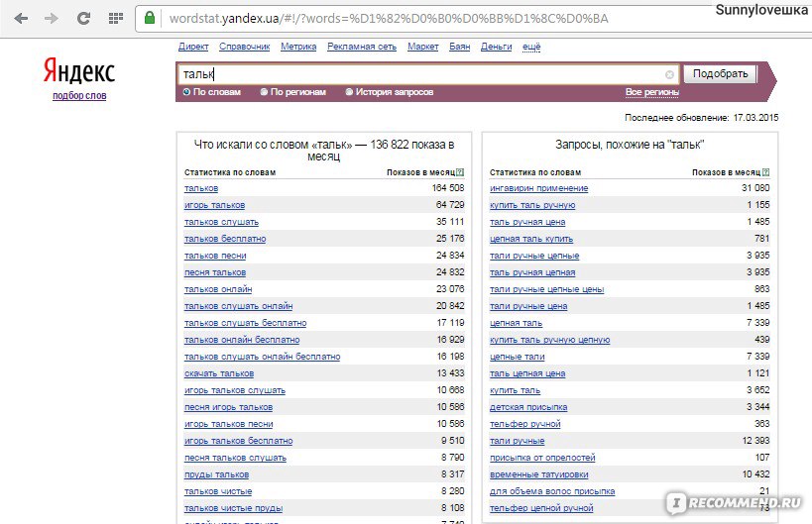Image resolution: width=812 pixels, height=524 pixels.
Task: Open the 'таль цепная цена' similar query link
Action: coord(527,373)
